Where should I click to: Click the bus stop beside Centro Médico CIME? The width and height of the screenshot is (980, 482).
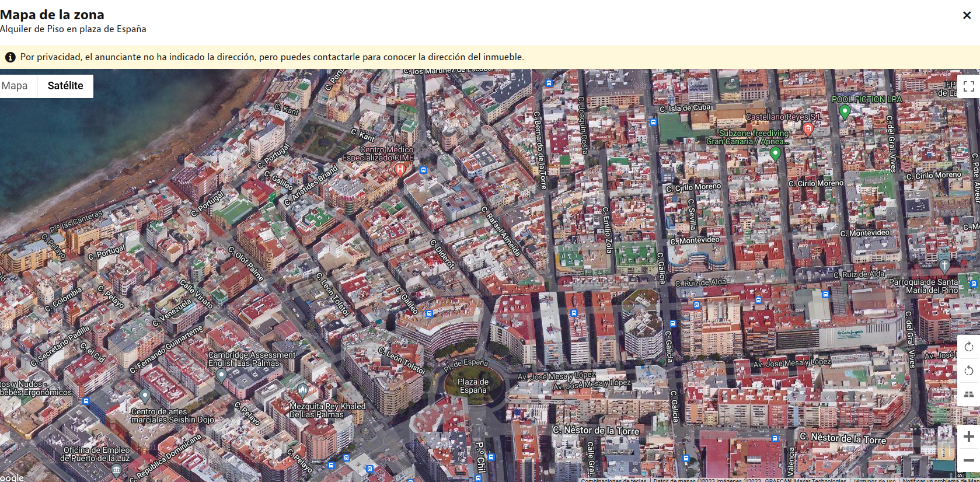423,170
